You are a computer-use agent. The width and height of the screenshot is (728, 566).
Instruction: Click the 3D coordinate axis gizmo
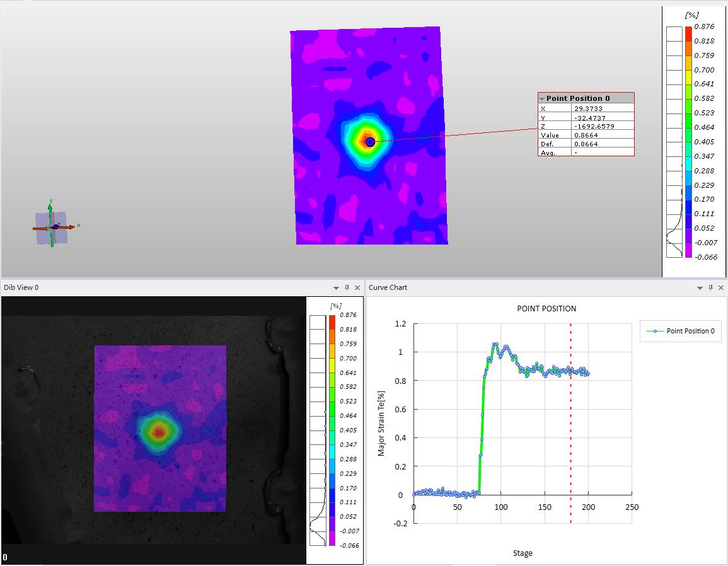pos(52,227)
